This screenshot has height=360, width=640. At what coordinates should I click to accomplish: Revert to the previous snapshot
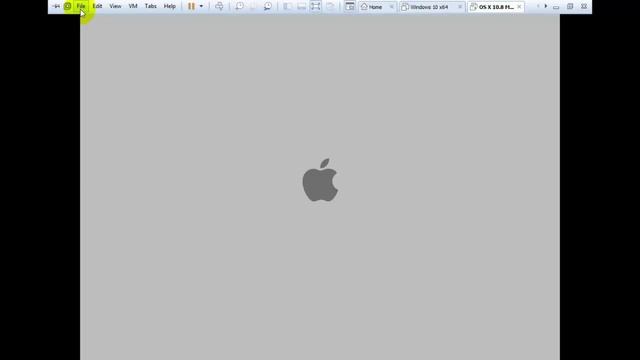point(253,6)
